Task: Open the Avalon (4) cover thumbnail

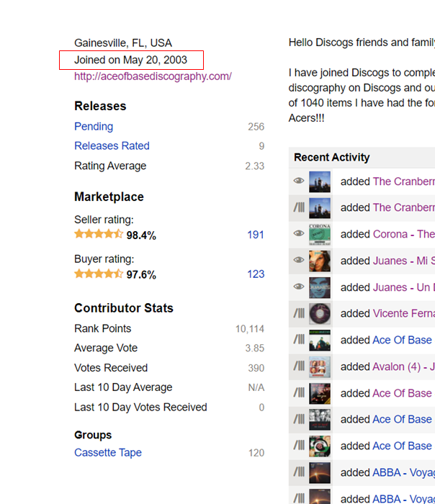Action: (320, 366)
